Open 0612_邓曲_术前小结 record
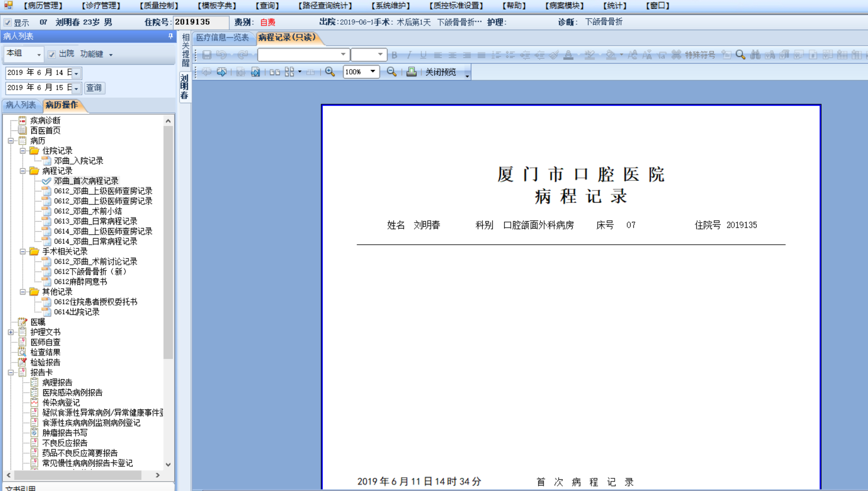This screenshot has width=868, height=491. tap(88, 212)
